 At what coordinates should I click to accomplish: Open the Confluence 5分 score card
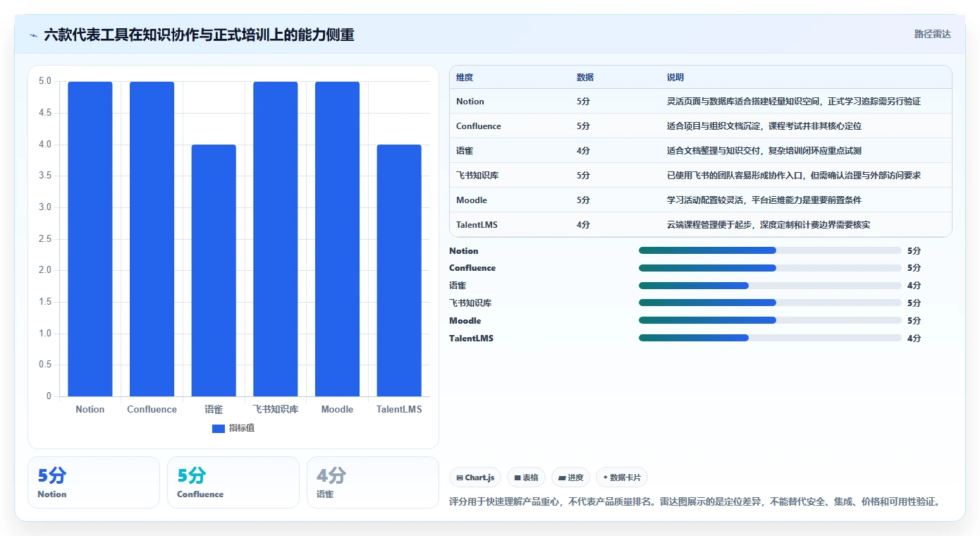pyautogui.click(x=233, y=482)
